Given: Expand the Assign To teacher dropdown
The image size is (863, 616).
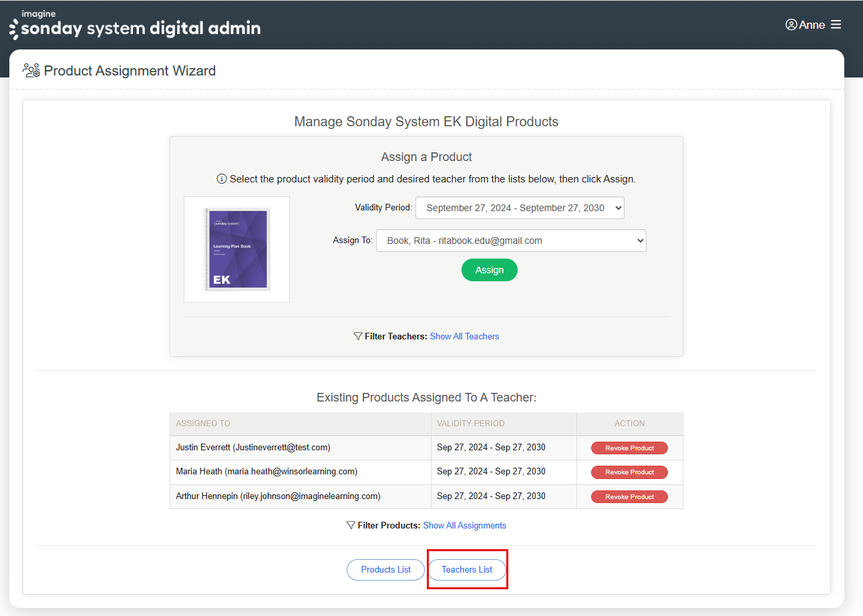Looking at the screenshot, I should click(511, 241).
